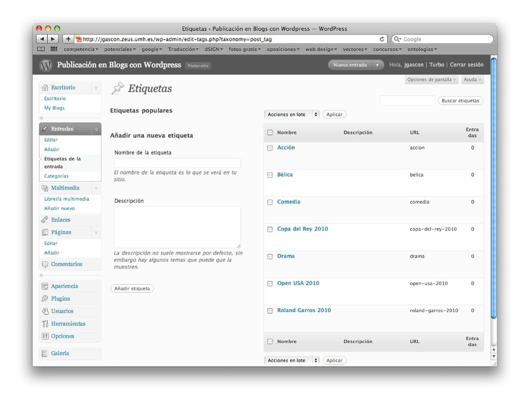Click the reload page icon in address bar

coord(382,39)
